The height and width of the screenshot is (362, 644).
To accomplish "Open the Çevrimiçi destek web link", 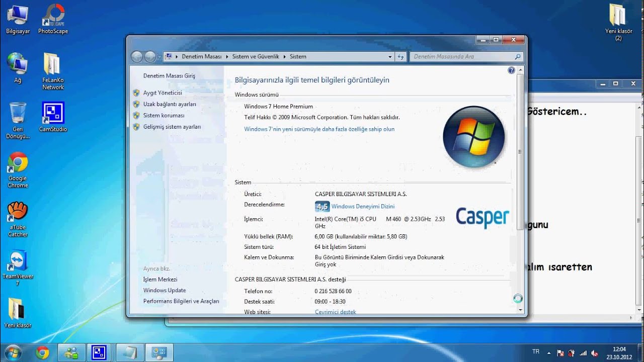I will click(336, 312).
